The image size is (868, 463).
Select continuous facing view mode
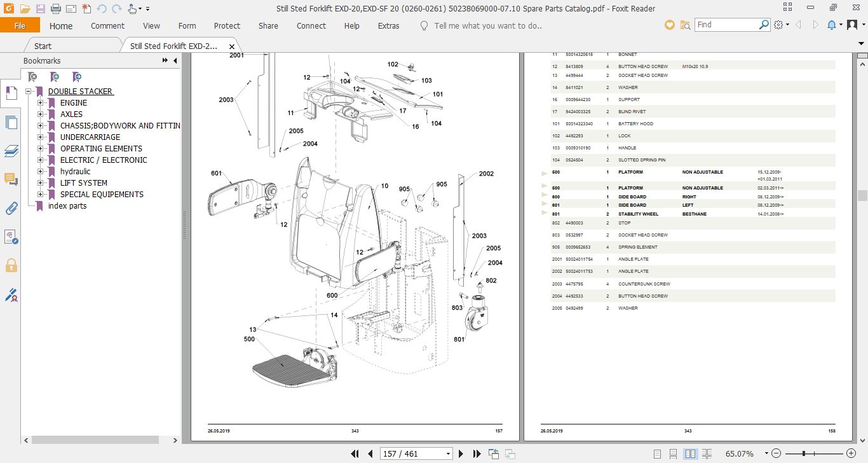pos(707,454)
